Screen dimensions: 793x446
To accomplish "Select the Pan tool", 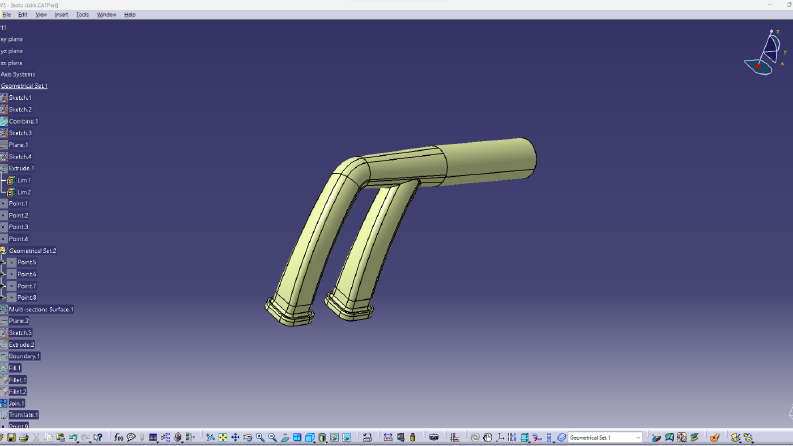I will click(x=235, y=437).
